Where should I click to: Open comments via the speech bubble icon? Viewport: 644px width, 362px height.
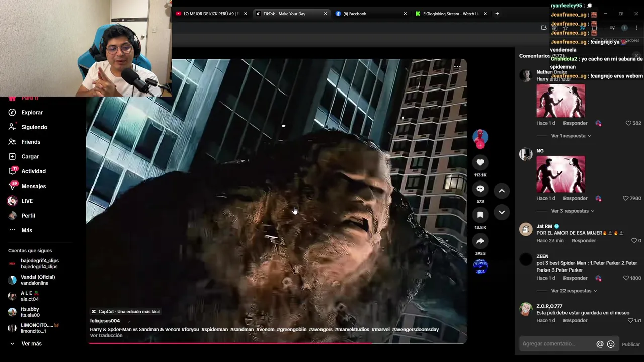(x=480, y=189)
